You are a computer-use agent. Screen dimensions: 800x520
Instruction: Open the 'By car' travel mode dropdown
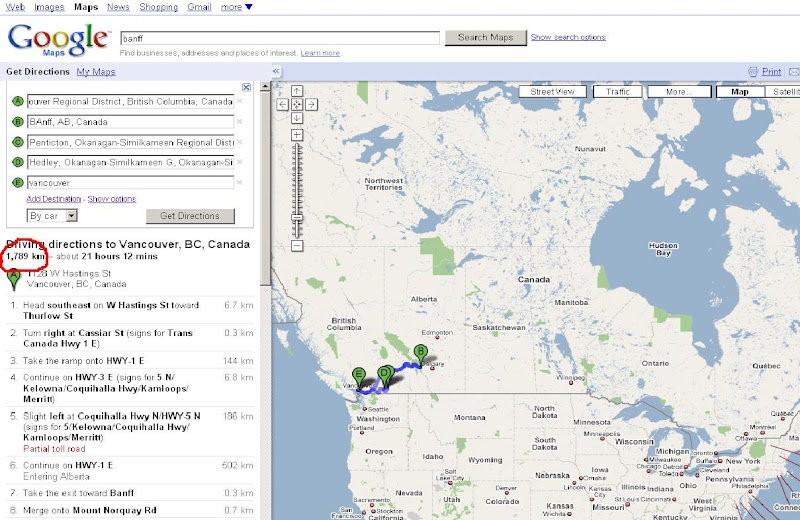point(52,216)
